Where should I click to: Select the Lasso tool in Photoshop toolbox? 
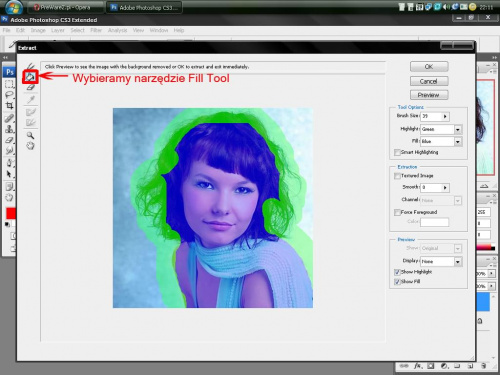coord(9,95)
